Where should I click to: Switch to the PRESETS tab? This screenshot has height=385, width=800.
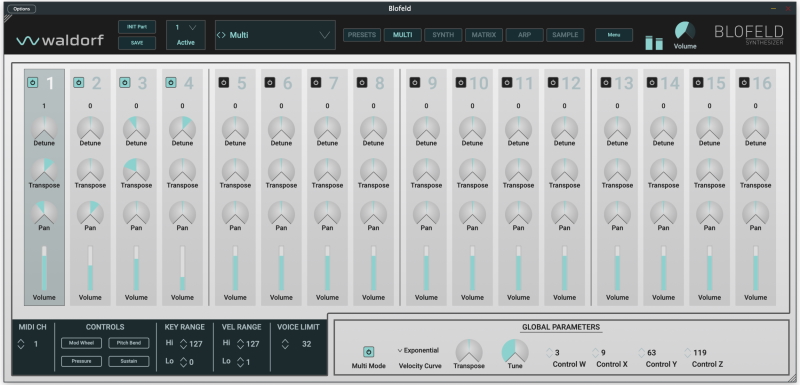point(362,35)
